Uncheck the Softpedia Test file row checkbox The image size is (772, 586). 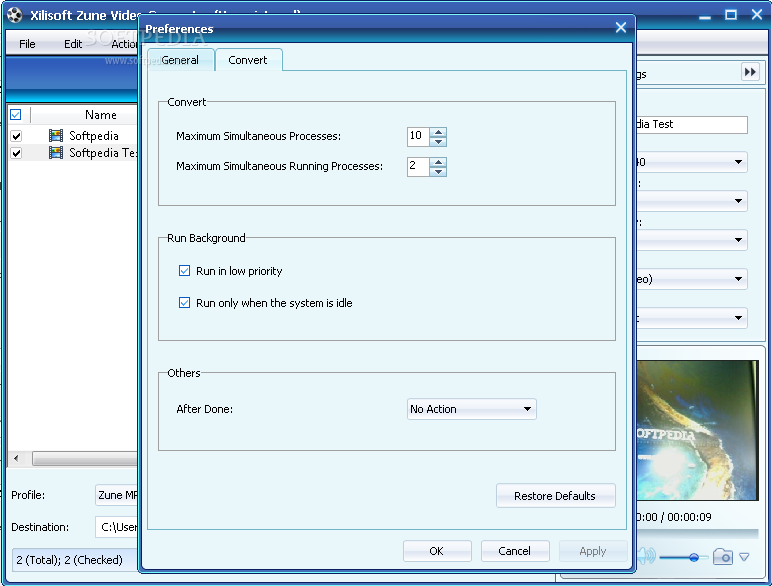[16, 153]
